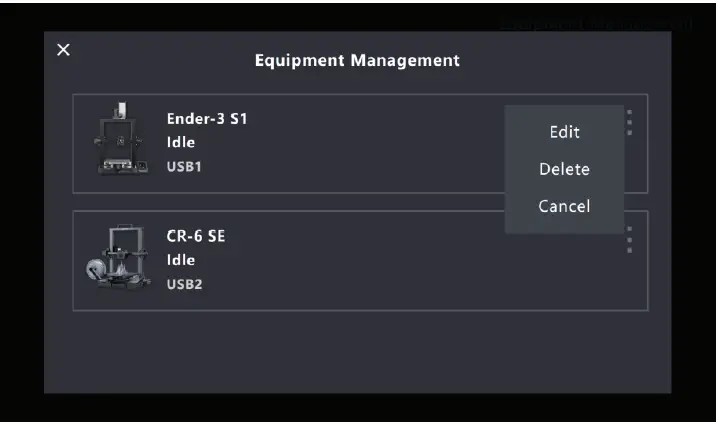Screen dimensions: 718x425
Task: Choose Delete from the context menu
Action: pos(564,169)
